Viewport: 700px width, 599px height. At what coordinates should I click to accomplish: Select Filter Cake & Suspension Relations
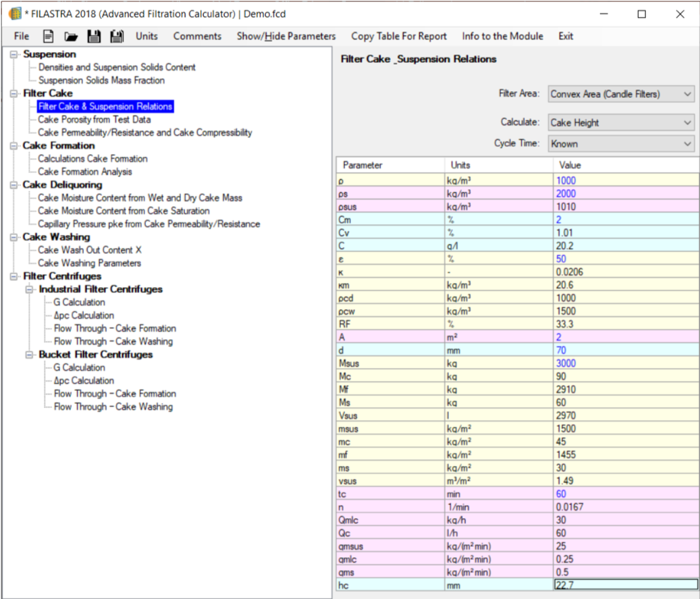[x=105, y=106]
